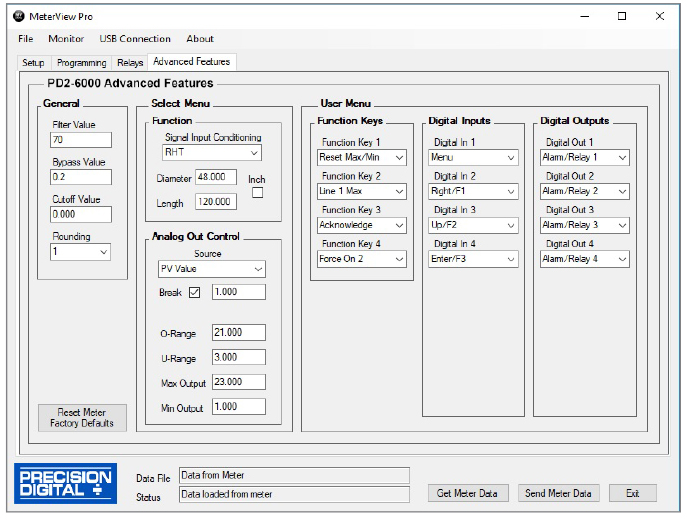Click the Min Output input field
This screenshot has width=692, height=524.
[x=239, y=407]
